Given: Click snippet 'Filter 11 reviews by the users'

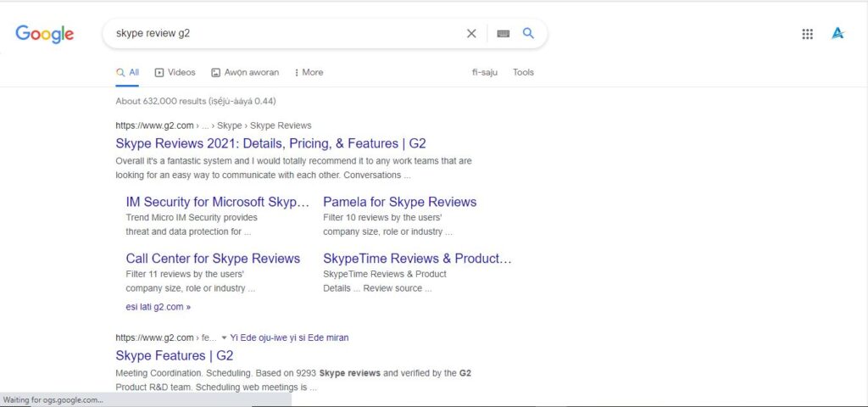Looking at the screenshot, I should click(x=185, y=274).
